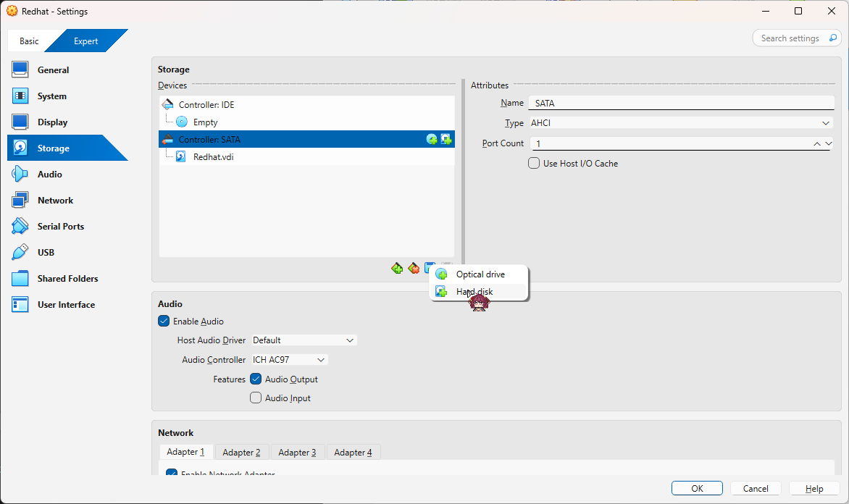Enable Use Host I/O Cache
The image size is (849, 504).
(534, 163)
